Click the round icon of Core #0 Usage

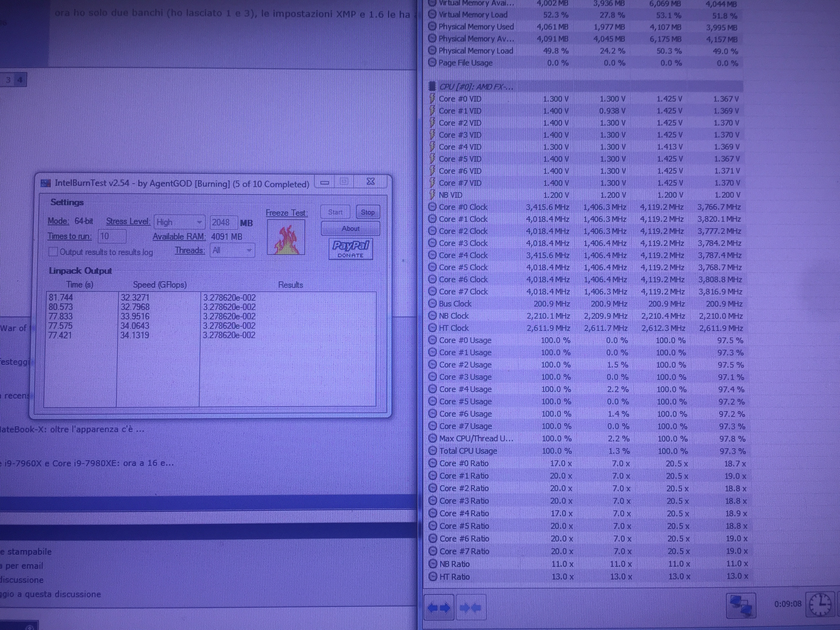(x=432, y=340)
